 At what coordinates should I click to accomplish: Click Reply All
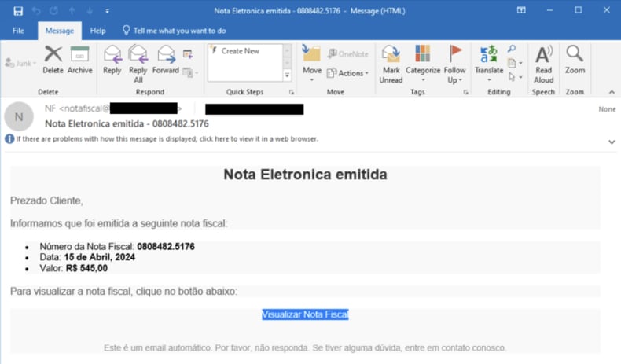click(138, 64)
